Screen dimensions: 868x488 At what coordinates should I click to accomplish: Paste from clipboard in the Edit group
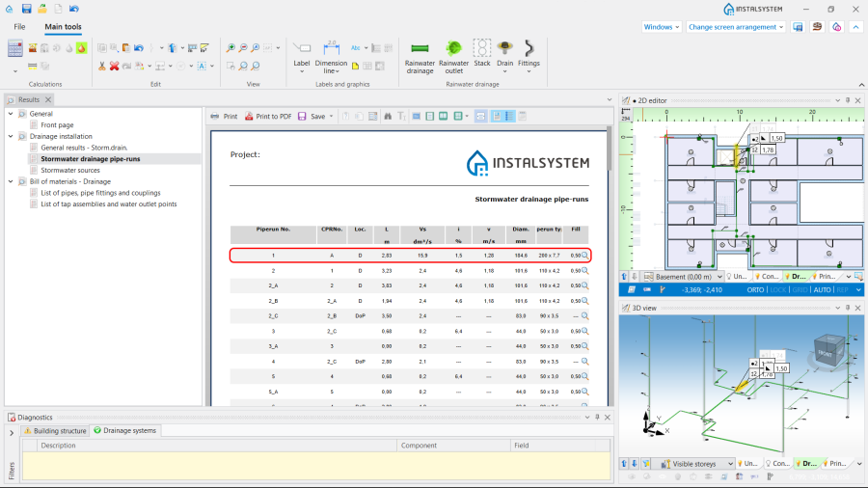[x=126, y=48]
